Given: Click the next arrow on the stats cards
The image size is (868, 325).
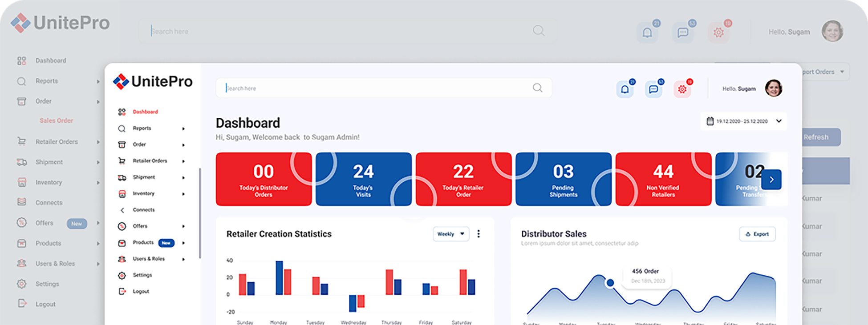Looking at the screenshot, I should click(771, 180).
